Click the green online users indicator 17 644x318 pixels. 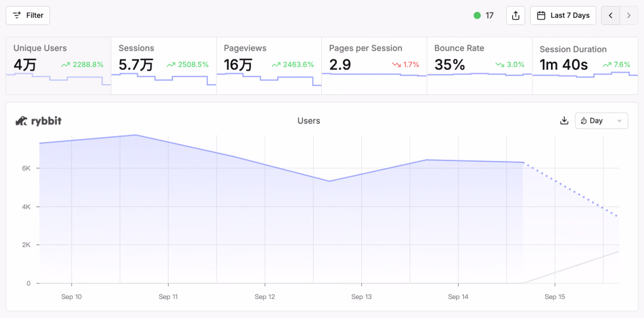(484, 15)
